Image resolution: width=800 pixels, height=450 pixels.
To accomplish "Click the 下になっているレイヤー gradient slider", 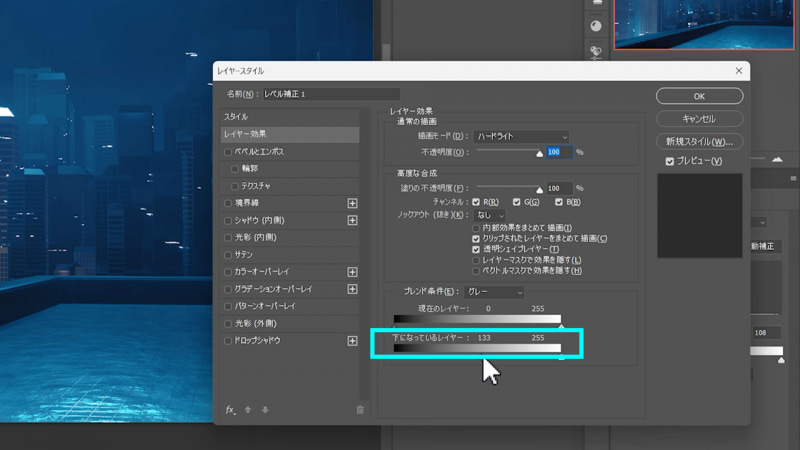I will (477, 348).
